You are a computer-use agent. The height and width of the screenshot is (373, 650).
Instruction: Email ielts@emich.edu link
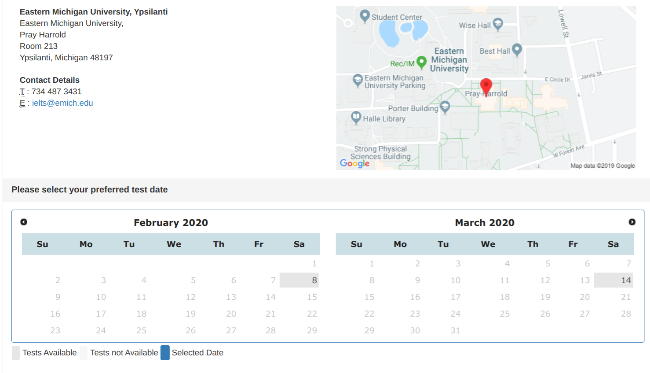[63, 103]
